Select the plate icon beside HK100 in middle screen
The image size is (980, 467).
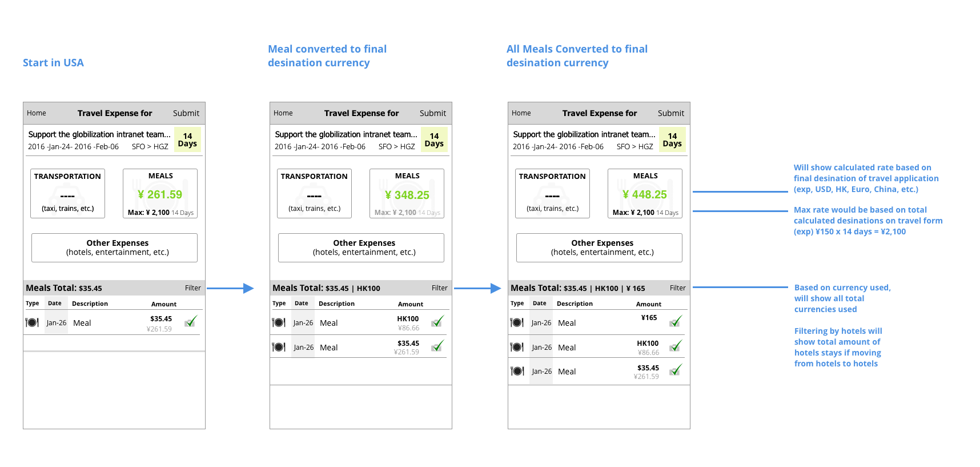click(x=279, y=323)
